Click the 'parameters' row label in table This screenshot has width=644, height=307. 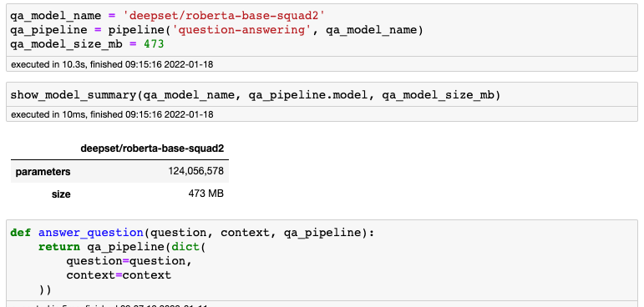tap(43, 172)
